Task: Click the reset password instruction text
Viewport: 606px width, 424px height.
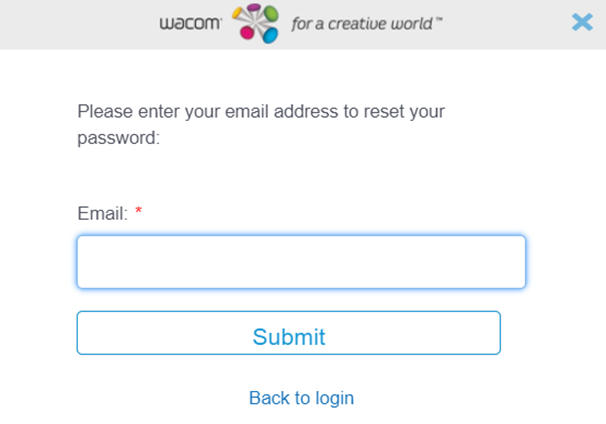Action: pos(261,124)
